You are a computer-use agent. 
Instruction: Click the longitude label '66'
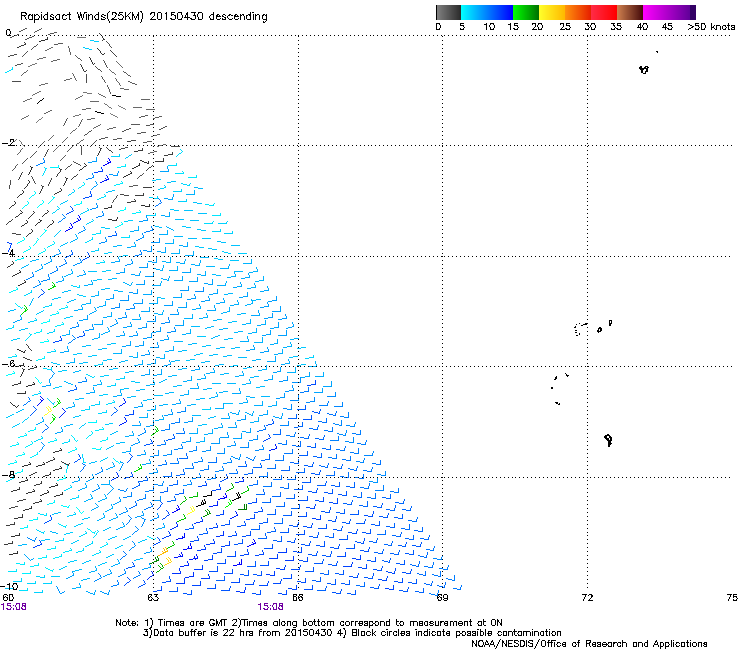point(298,598)
